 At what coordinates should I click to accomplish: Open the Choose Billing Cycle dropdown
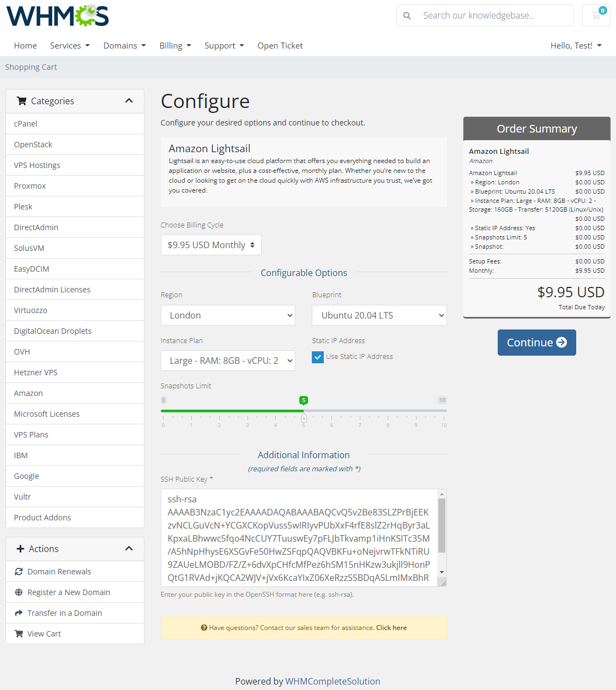click(x=210, y=245)
